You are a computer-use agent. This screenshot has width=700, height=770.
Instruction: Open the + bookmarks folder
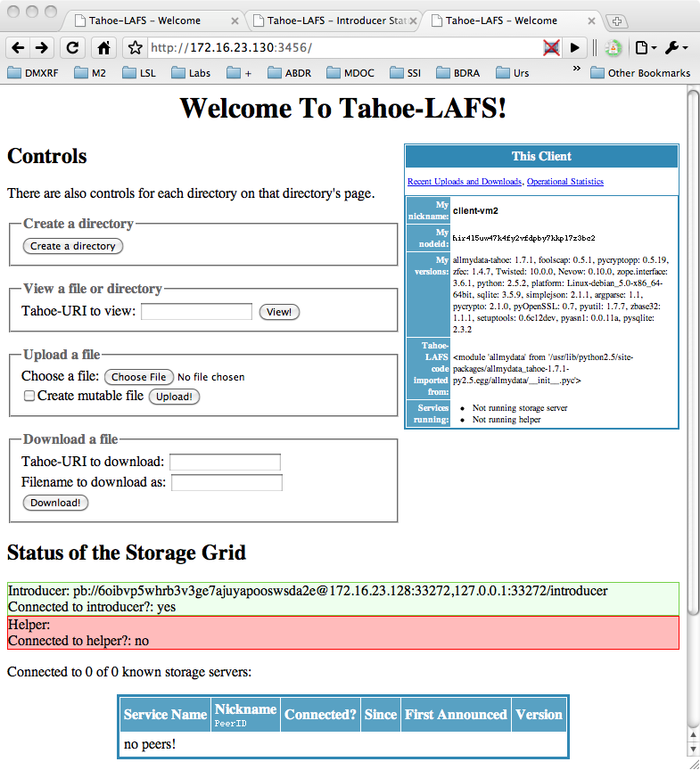(x=239, y=73)
